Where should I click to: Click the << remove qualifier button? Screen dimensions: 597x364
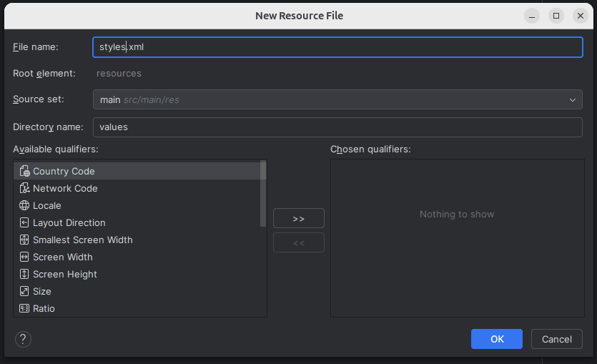(x=299, y=242)
